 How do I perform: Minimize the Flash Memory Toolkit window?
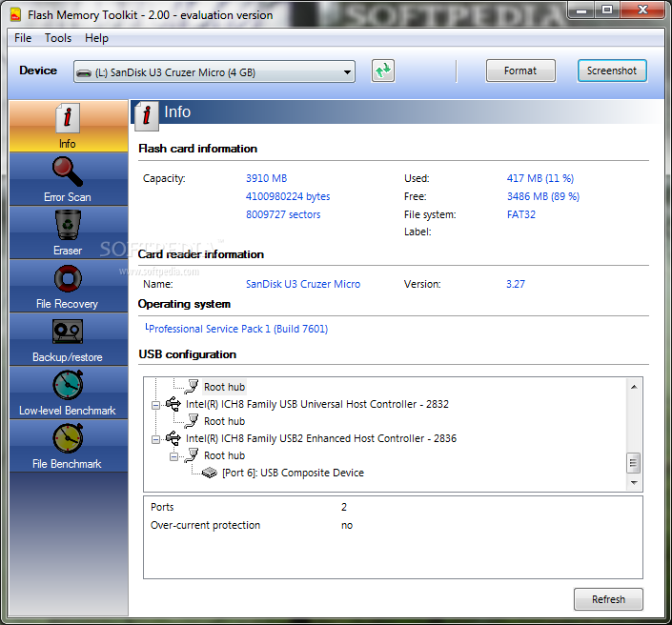(x=581, y=10)
